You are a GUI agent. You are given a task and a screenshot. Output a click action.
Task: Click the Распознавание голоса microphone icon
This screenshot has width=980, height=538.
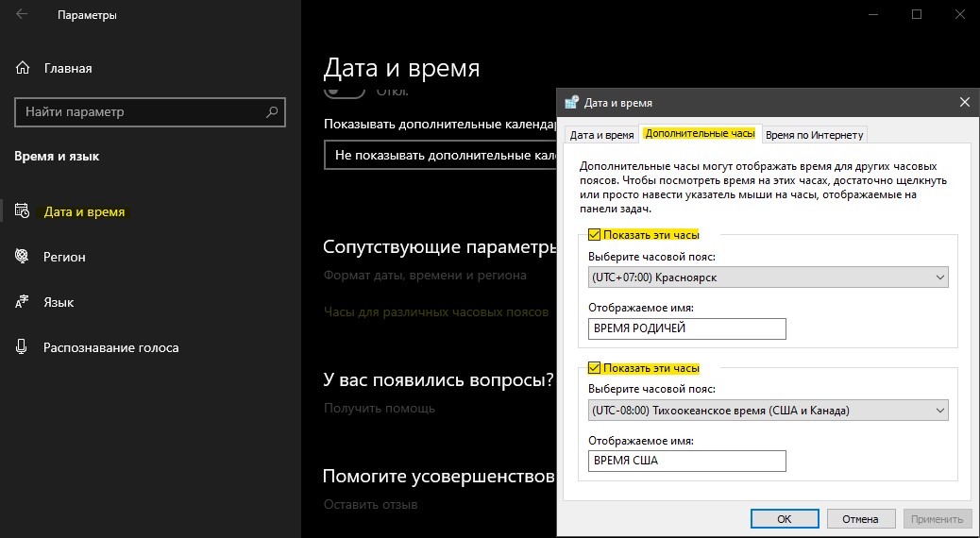(x=22, y=346)
